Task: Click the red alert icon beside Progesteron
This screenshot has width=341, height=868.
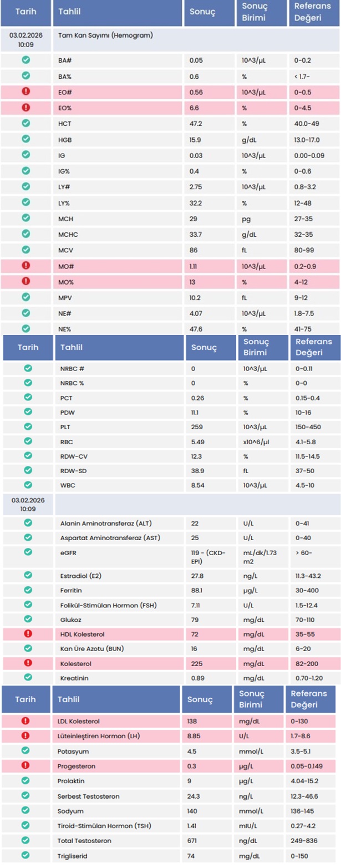Action: click(x=26, y=765)
